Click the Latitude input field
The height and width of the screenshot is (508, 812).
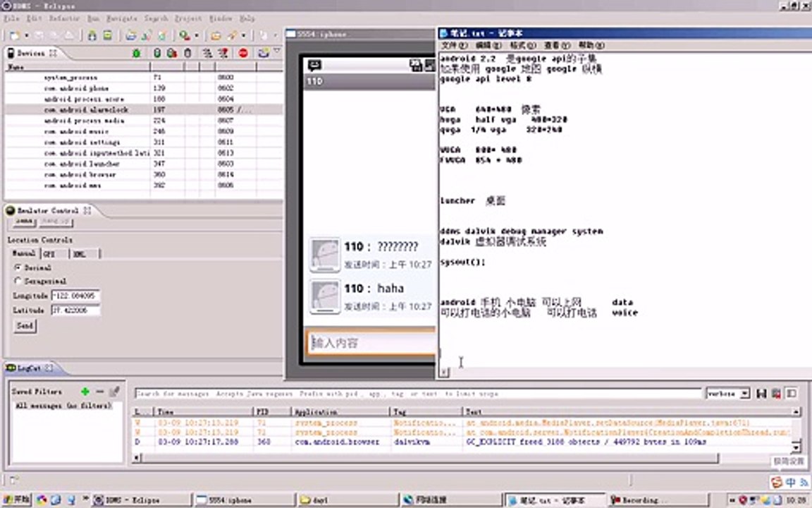75,310
